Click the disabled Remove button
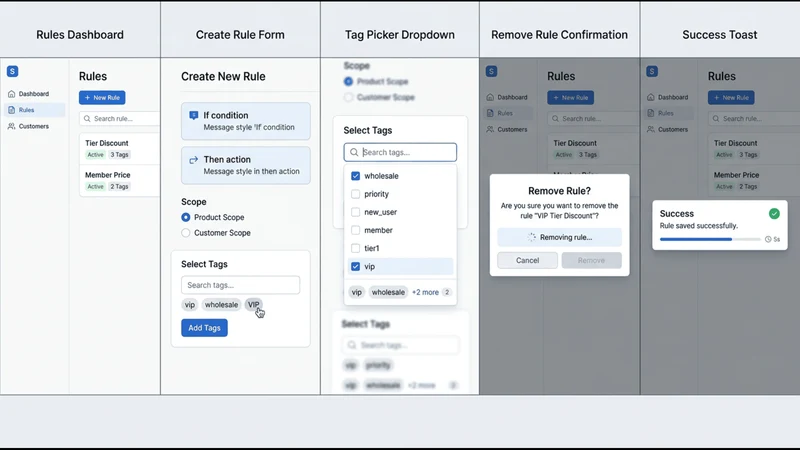Screen dimensions: 800x450 (x=591, y=260)
